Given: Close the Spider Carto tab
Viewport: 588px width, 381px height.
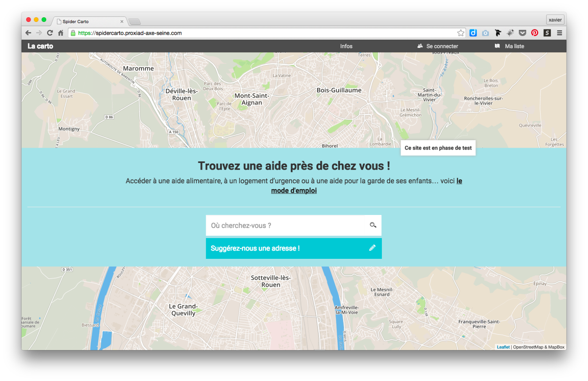Looking at the screenshot, I should pos(122,22).
